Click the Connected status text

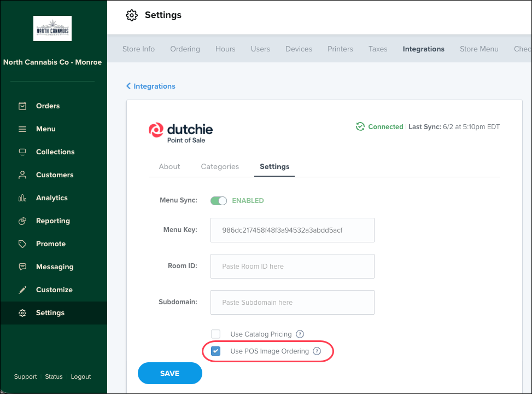385,127
